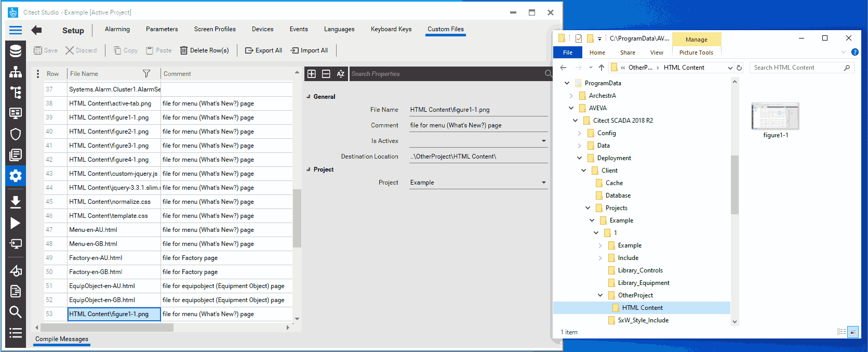Open the Keyboard Keys tab

pyautogui.click(x=391, y=29)
